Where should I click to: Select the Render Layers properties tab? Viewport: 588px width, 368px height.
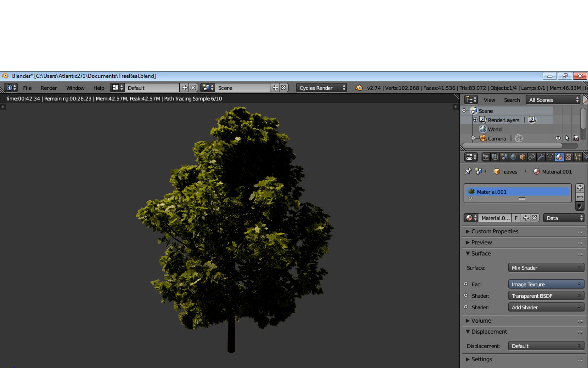click(495, 157)
